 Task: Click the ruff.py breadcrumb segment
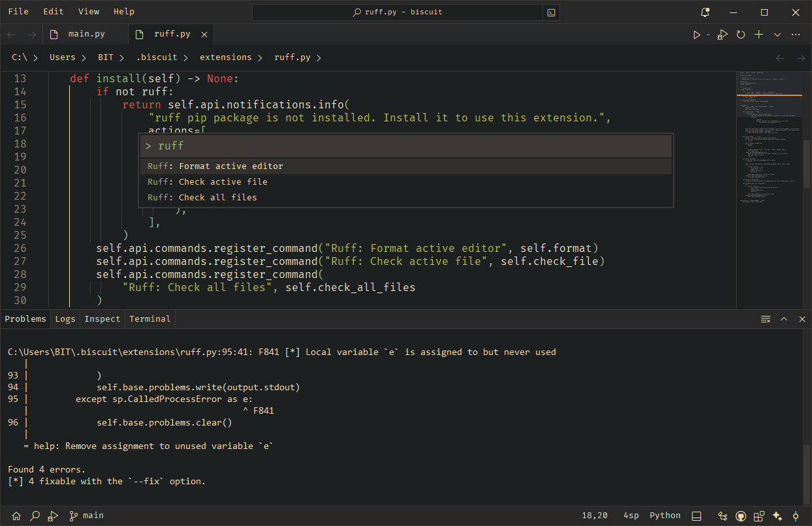click(292, 57)
